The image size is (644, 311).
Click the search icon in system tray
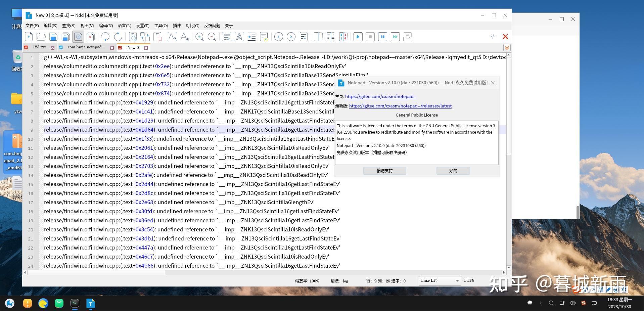[x=551, y=303]
